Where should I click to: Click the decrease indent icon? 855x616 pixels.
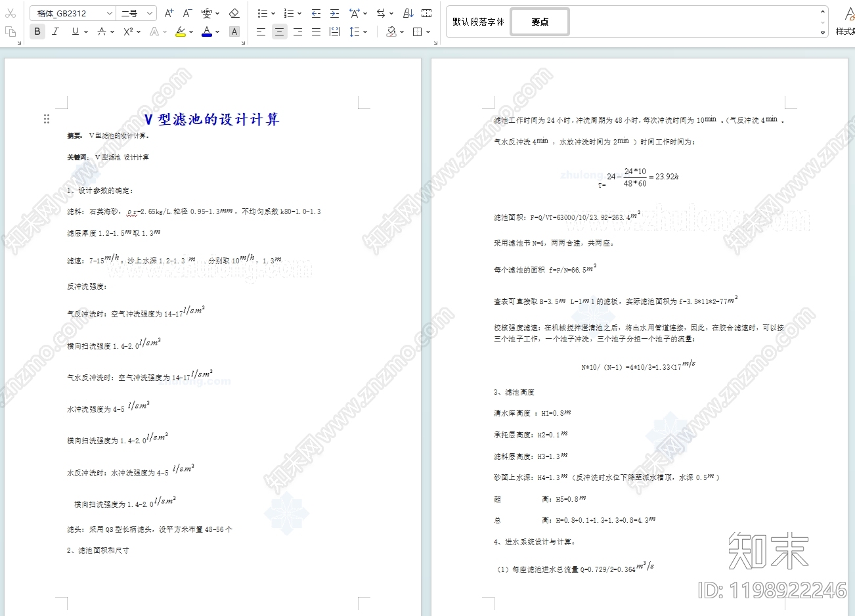click(317, 13)
